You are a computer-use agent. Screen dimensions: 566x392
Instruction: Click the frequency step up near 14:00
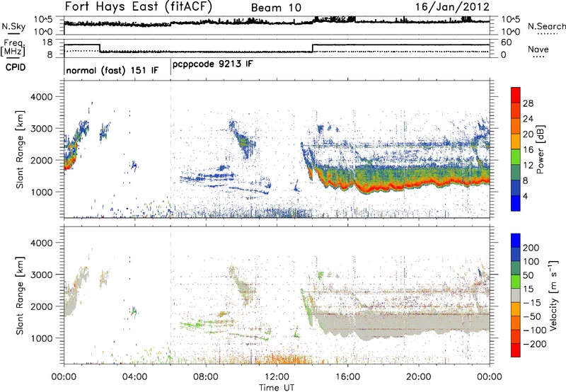click(x=313, y=48)
